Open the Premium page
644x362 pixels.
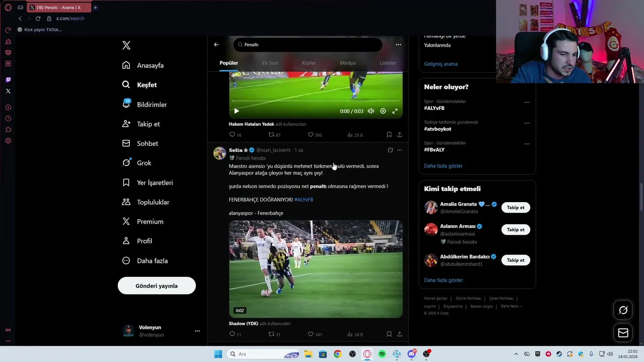click(143, 222)
